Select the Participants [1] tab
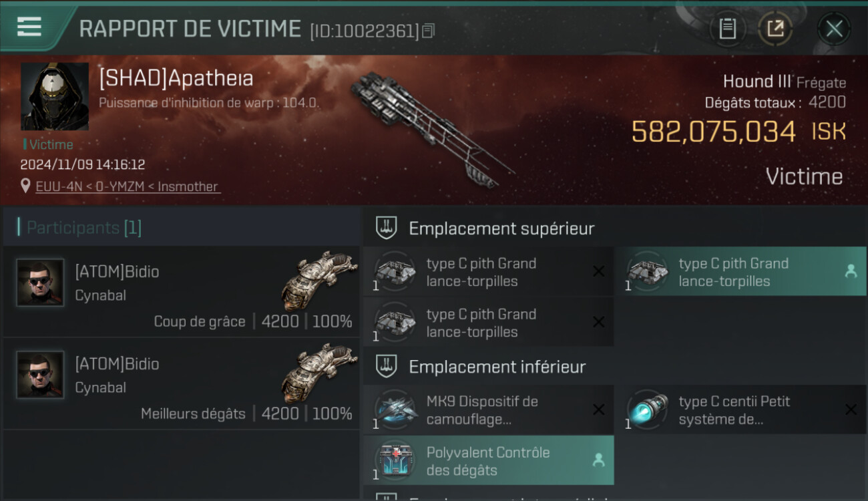Image resolution: width=868 pixels, height=501 pixels. [83, 228]
